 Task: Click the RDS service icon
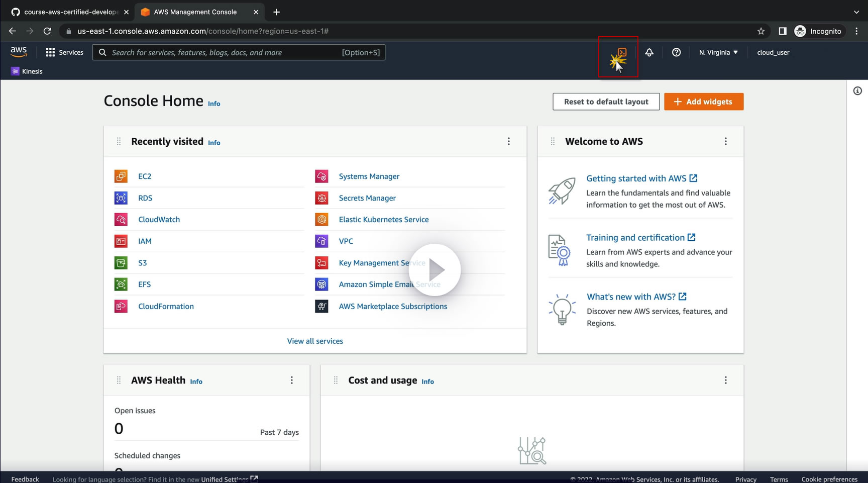click(x=121, y=198)
